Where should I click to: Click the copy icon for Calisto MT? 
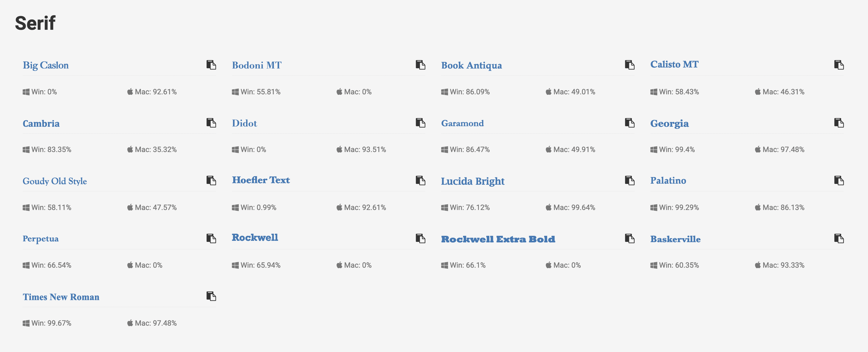[839, 65]
